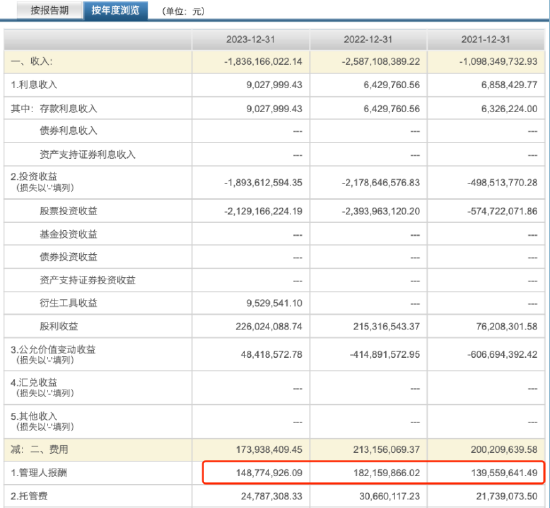This screenshot has width=550, height=508.
Task: Select the 资产支持证券利息收入 row label
Action: point(87,154)
